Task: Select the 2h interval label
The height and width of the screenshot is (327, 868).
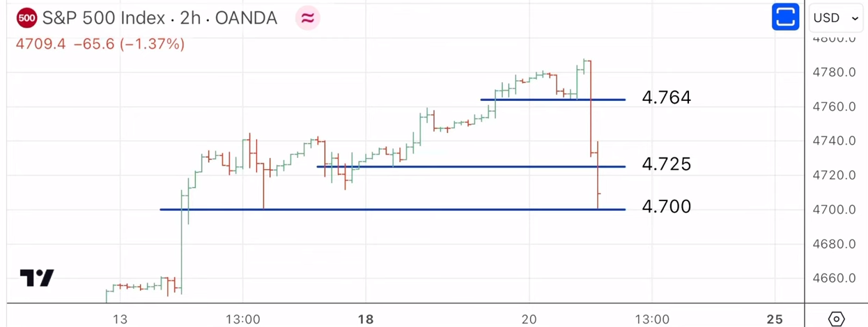Action: point(190,18)
